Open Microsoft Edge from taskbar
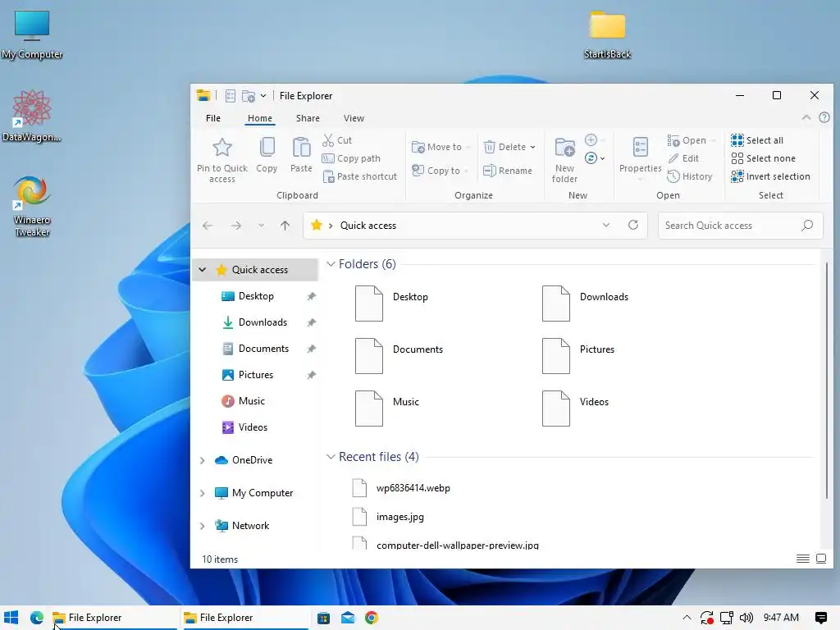This screenshot has width=840, height=630. pos(36,618)
